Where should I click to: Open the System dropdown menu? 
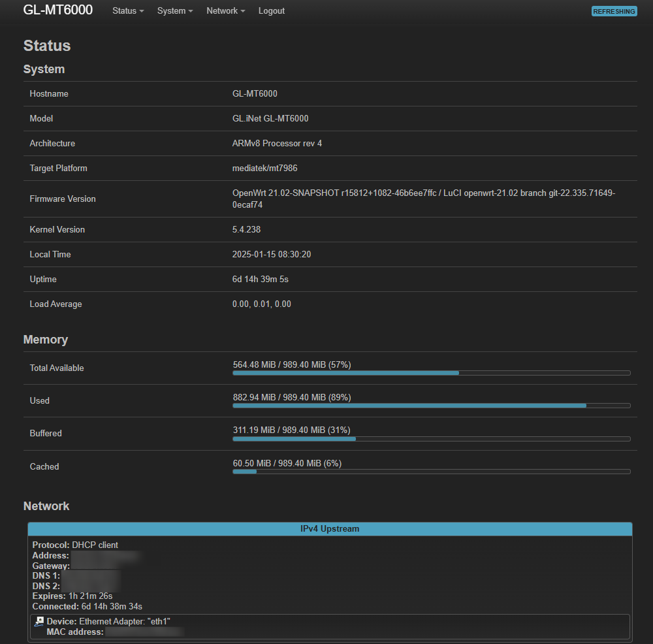point(175,11)
